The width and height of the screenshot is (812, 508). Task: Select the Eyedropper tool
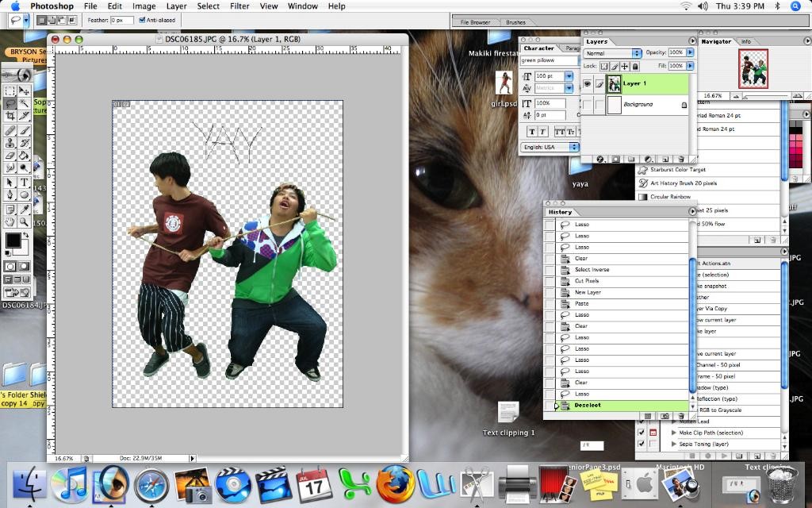click(x=24, y=210)
